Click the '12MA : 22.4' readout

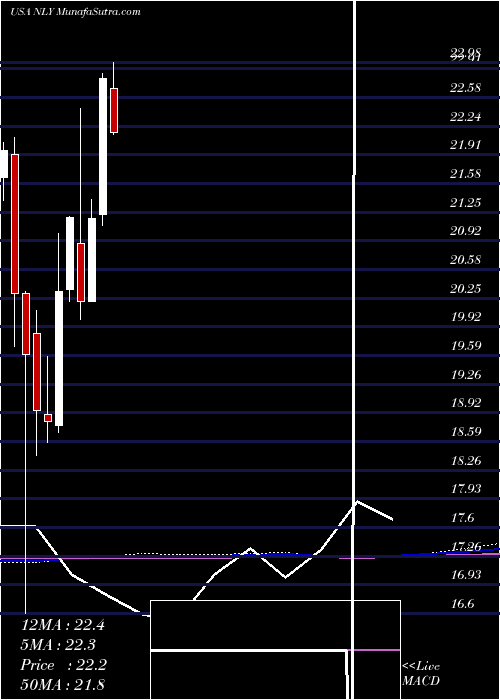point(63,625)
